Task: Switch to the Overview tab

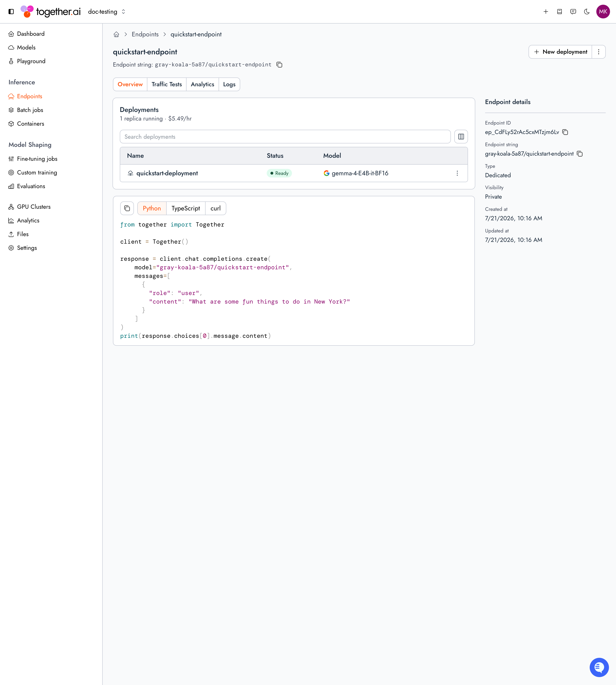Action: point(130,84)
